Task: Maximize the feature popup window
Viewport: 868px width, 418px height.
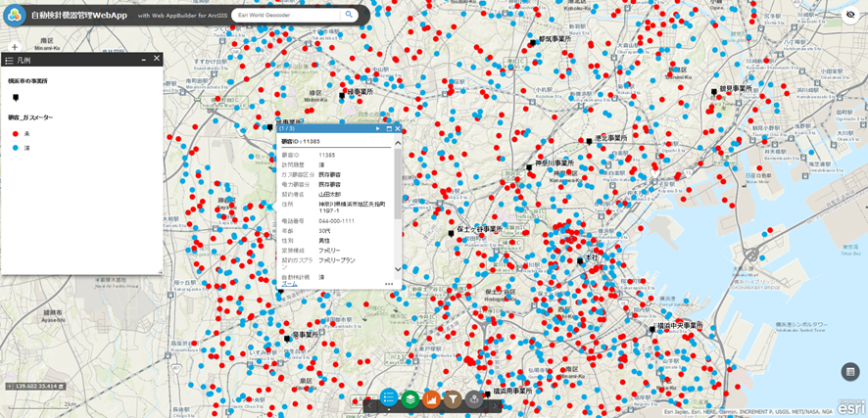Action: 389,128
